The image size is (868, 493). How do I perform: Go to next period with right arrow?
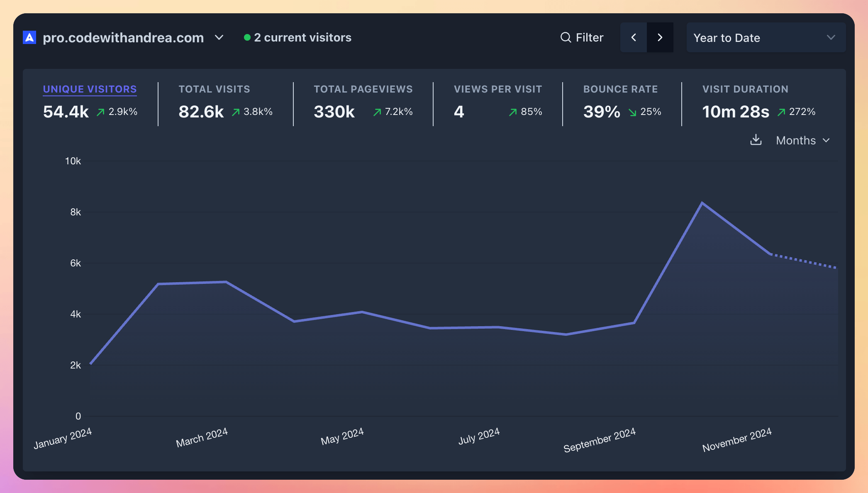(660, 37)
